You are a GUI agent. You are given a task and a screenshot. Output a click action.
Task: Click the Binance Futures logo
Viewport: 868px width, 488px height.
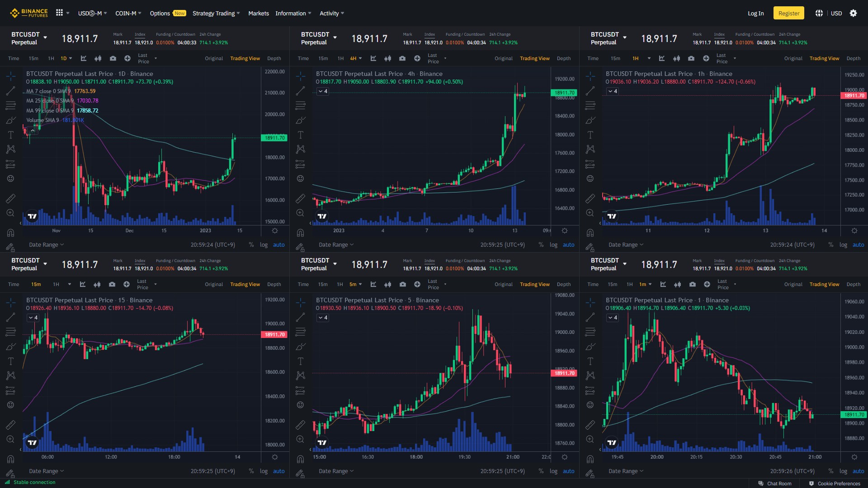29,13
